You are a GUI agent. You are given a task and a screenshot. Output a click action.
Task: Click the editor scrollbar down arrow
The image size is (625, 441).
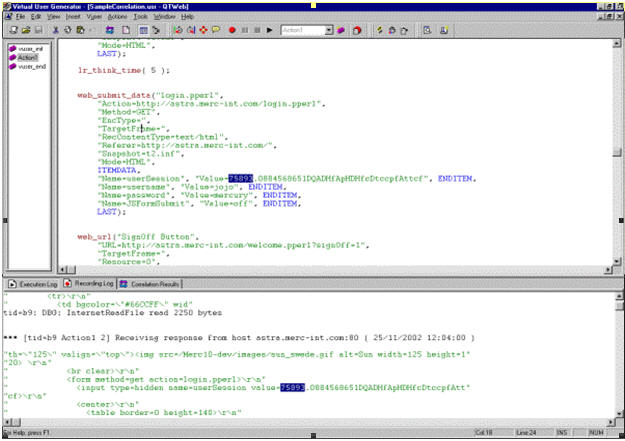(617, 262)
